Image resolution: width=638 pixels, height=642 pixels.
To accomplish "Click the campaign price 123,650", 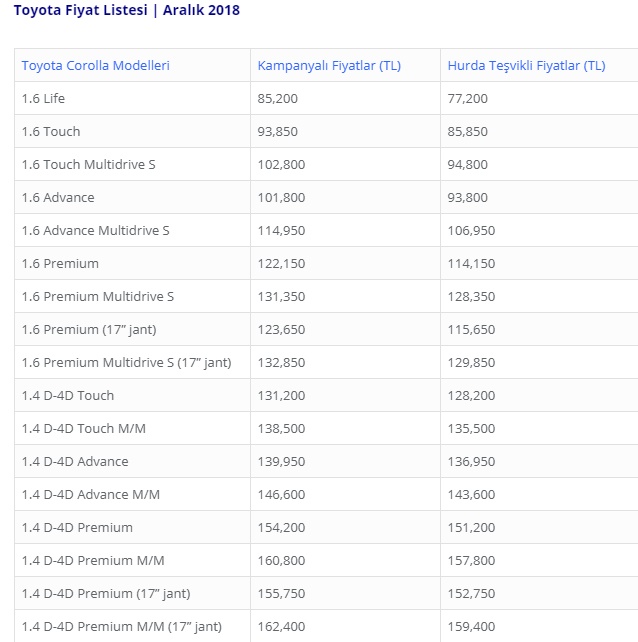I will coord(281,330).
